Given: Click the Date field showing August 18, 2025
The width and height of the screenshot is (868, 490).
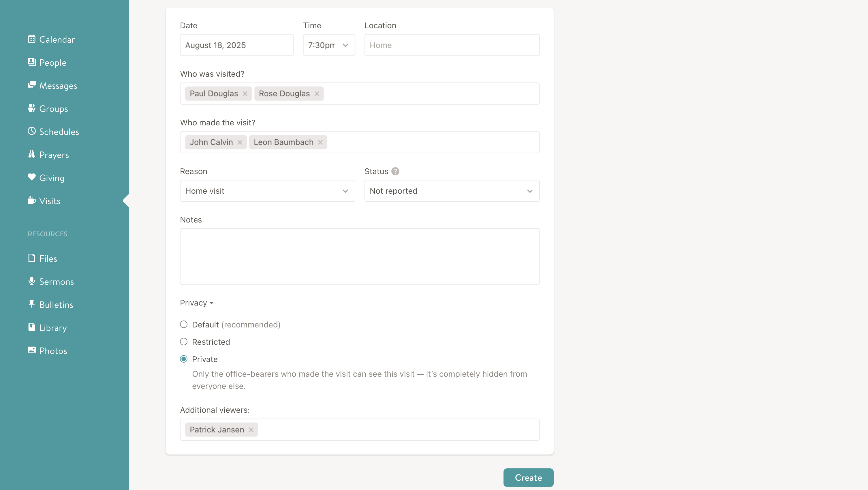Looking at the screenshot, I should coord(237,45).
